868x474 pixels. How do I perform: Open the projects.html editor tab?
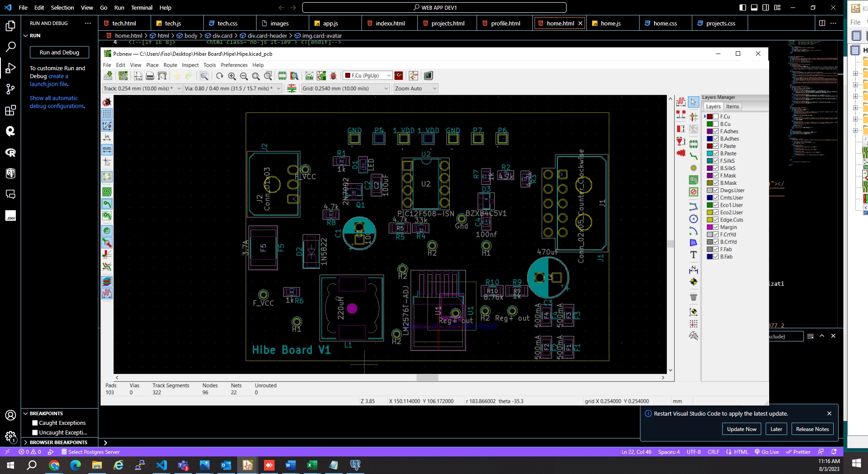[448, 23]
